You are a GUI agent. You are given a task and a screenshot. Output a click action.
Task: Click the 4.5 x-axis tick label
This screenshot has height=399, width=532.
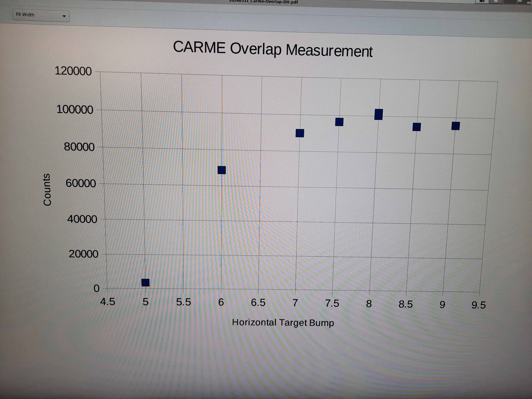pos(107,302)
